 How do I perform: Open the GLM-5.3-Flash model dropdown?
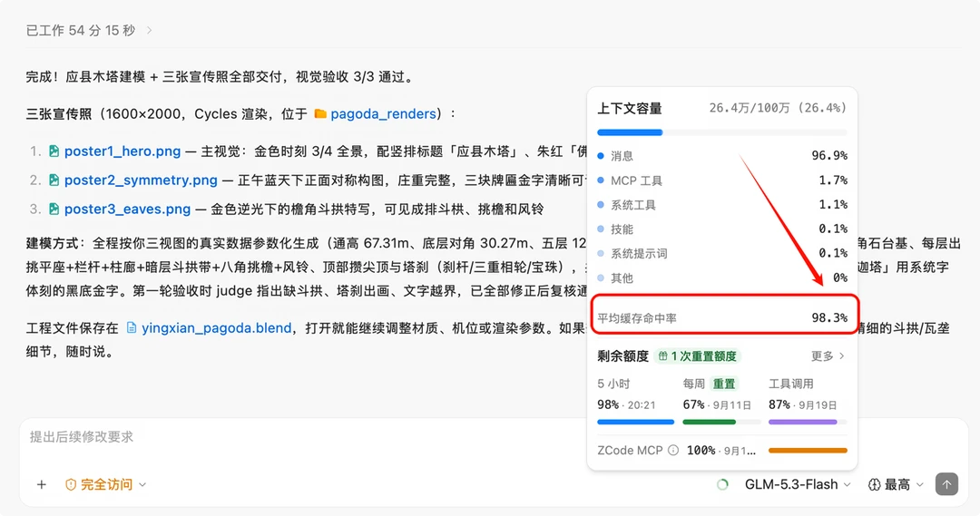(x=798, y=485)
